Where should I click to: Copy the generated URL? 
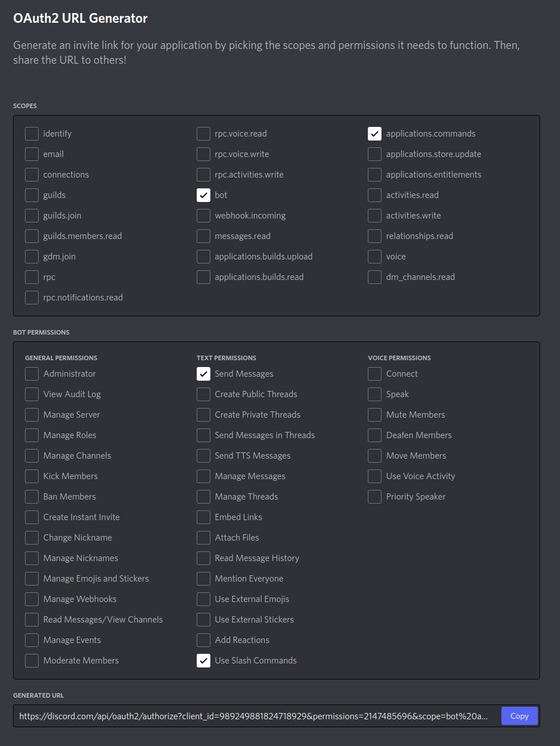519,716
